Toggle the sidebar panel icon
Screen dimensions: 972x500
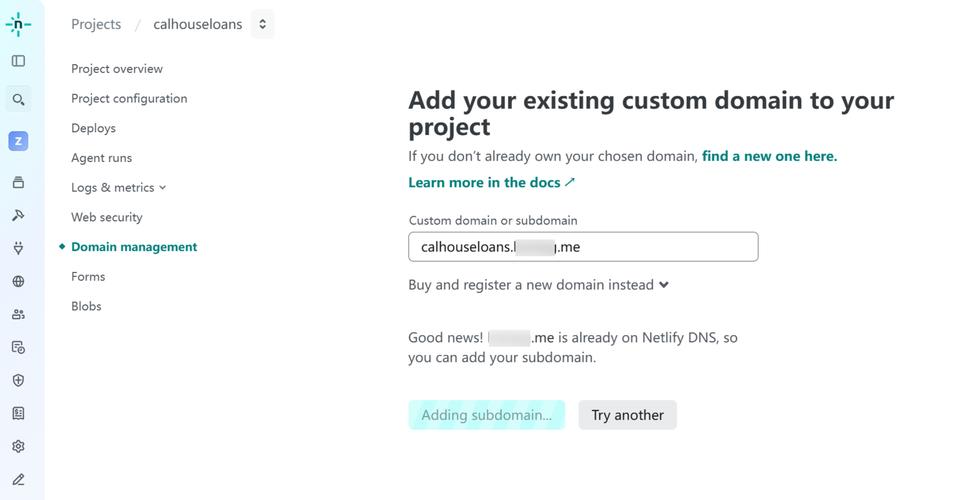click(x=18, y=61)
